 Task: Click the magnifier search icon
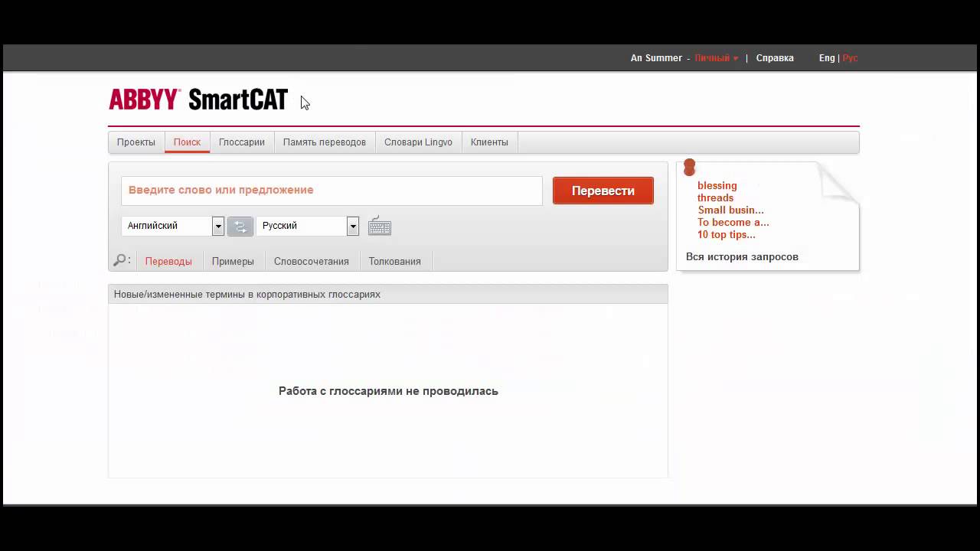tap(119, 261)
